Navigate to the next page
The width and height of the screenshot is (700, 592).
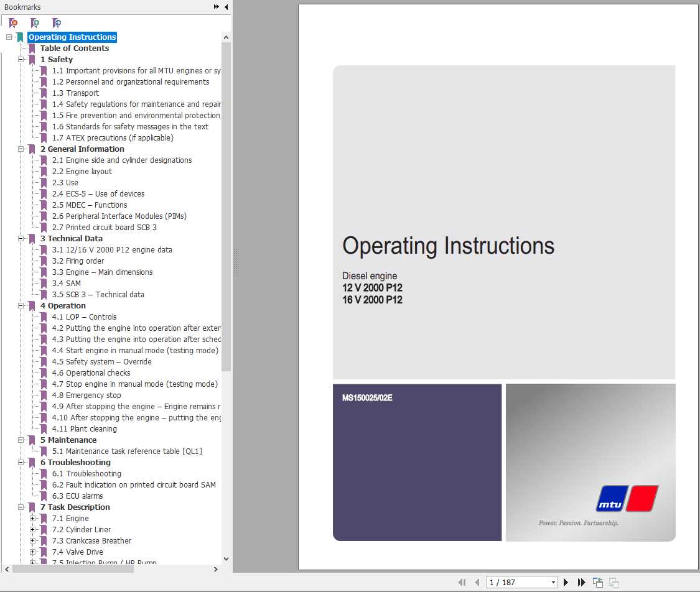pyautogui.click(x=566, y=582)
